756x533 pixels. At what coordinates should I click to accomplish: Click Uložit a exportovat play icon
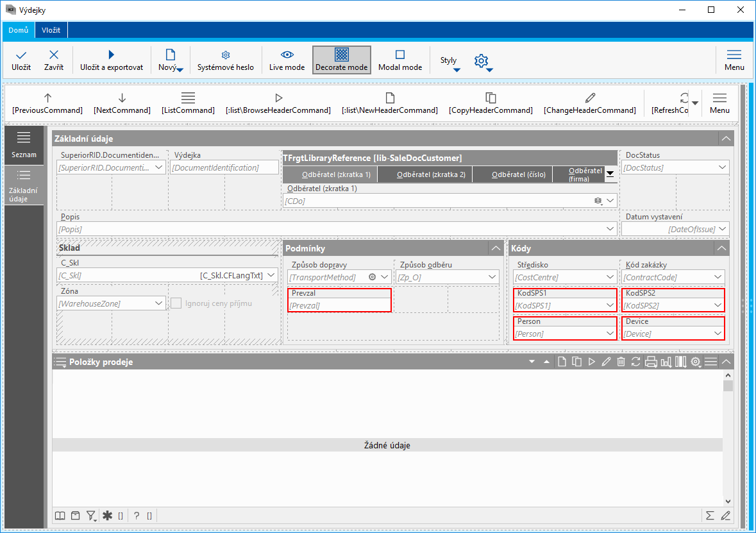pos(112,56)
